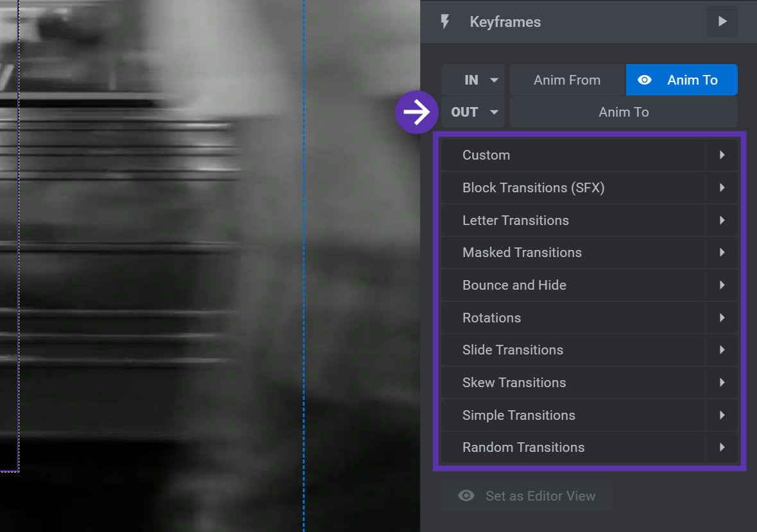Expand the Letter Transitions arrow
Image resolution: width=757 pixels, height=532 pixels.
coord(722,220)
